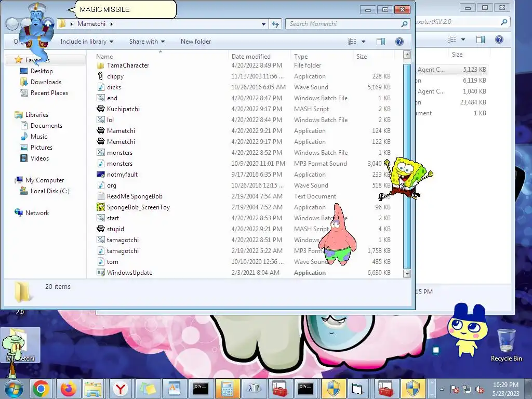
Task: Open Yandex browser from the taskbar
Action: coord(121,389)
